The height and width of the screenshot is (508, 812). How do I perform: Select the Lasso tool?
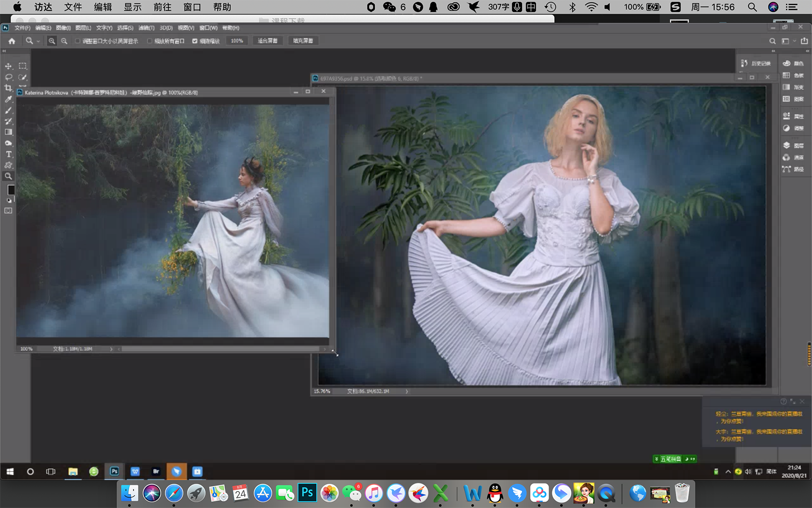(8, 77)
